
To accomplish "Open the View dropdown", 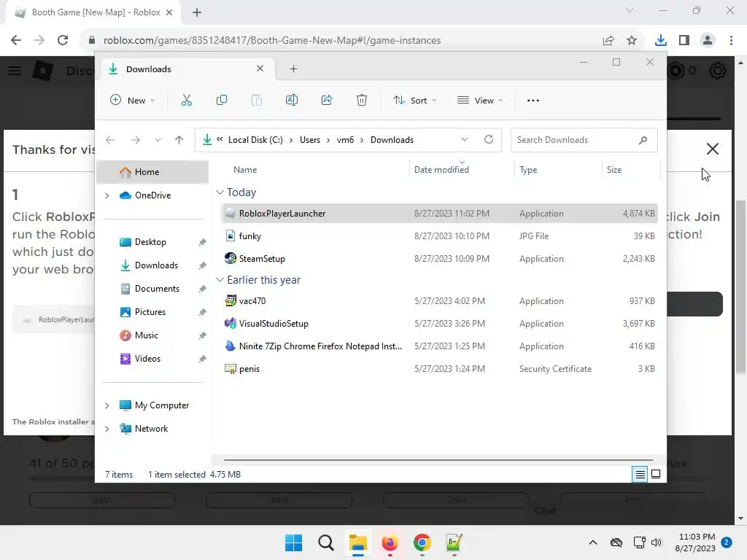I will (480, 100).
